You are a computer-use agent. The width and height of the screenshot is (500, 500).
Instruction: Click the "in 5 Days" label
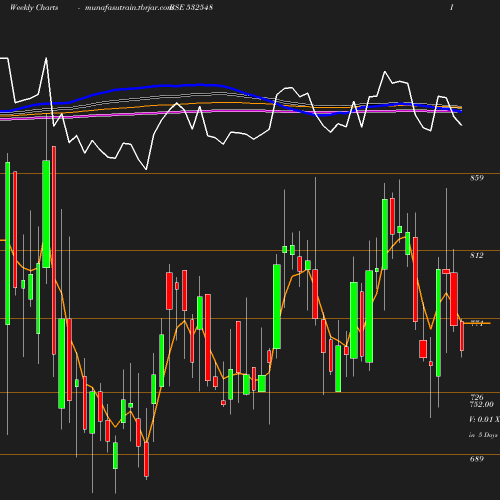coord(483,435)
